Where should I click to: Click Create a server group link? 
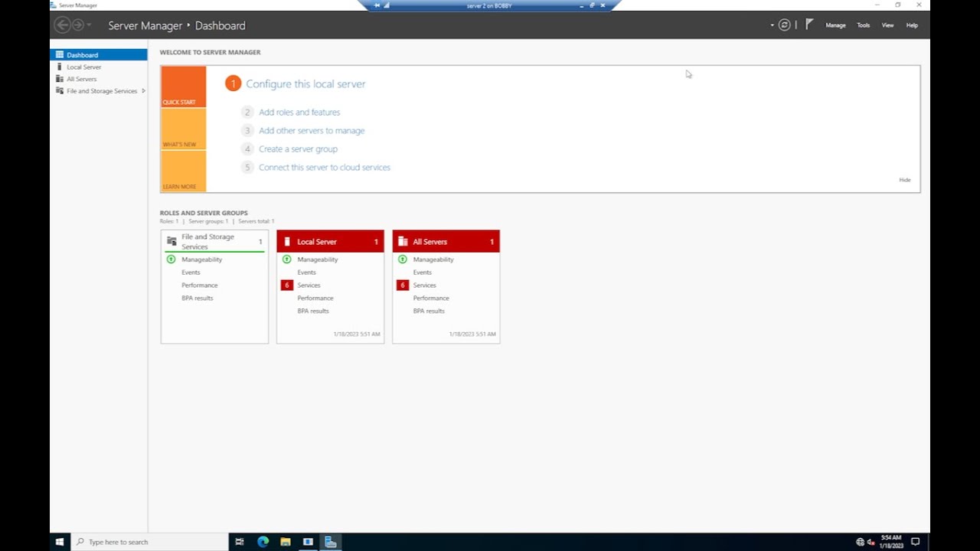coord(298,149)
